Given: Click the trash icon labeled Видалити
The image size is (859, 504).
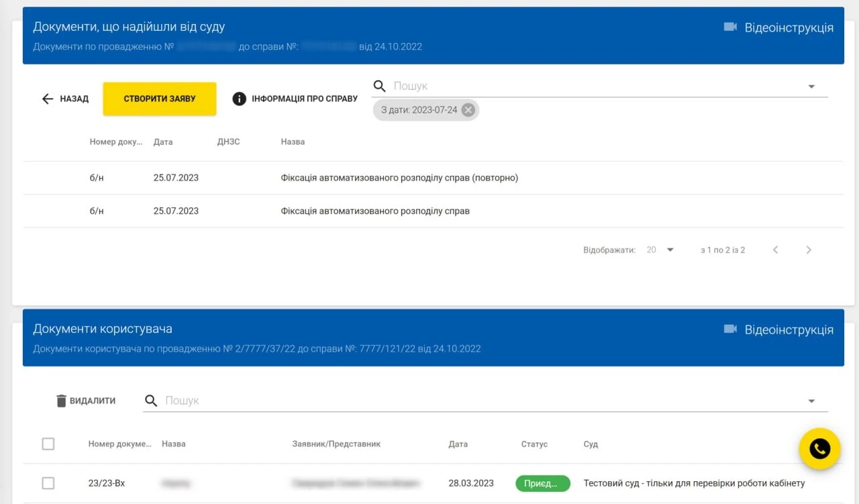Looking at the screenshot, I should point(61,401).
